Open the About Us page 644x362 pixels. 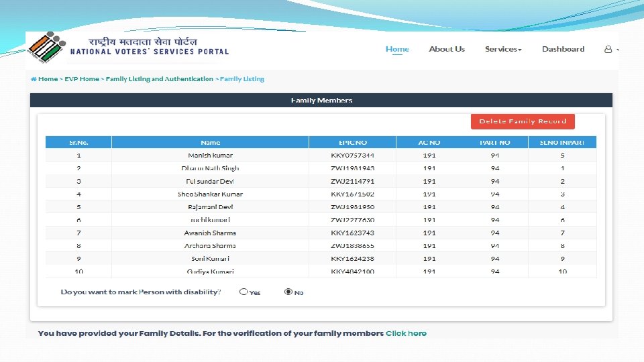[447, 49]
